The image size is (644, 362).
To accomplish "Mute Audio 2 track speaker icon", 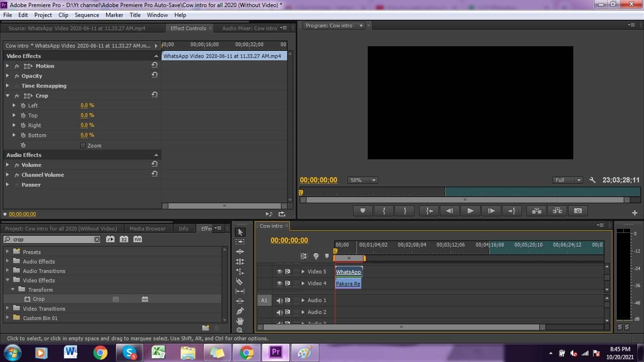I will pos(280,312).
